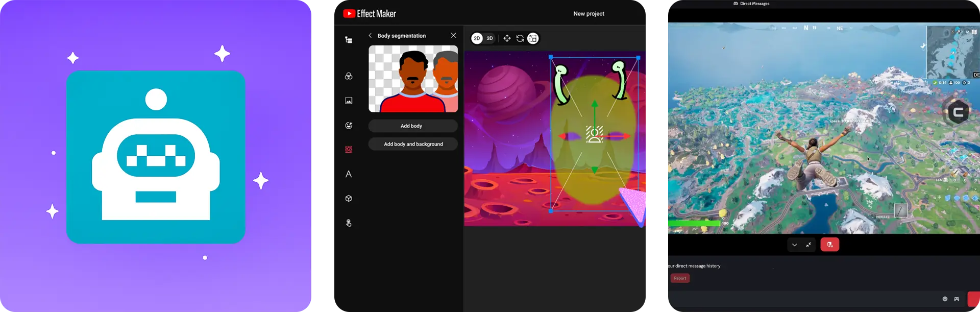Click the hexagonal C overlay logo on stream
The image size is (980, 312).
[x=958, y=112]
